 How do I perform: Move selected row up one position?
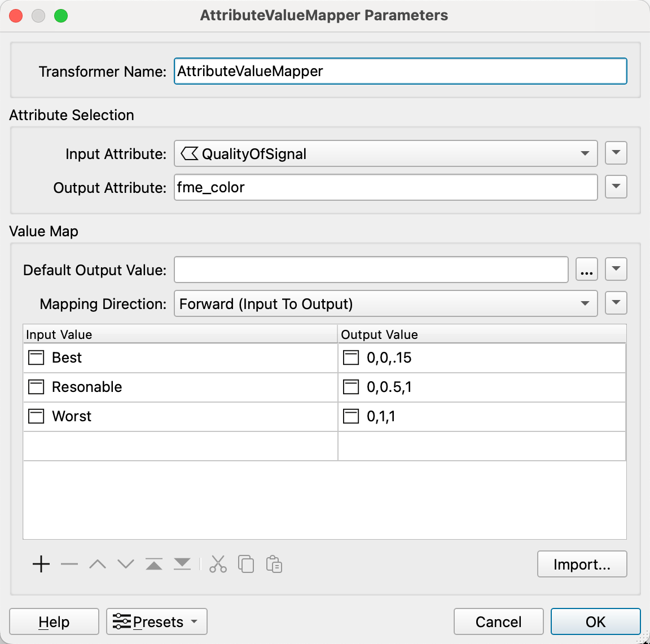[x=98, y=564]
